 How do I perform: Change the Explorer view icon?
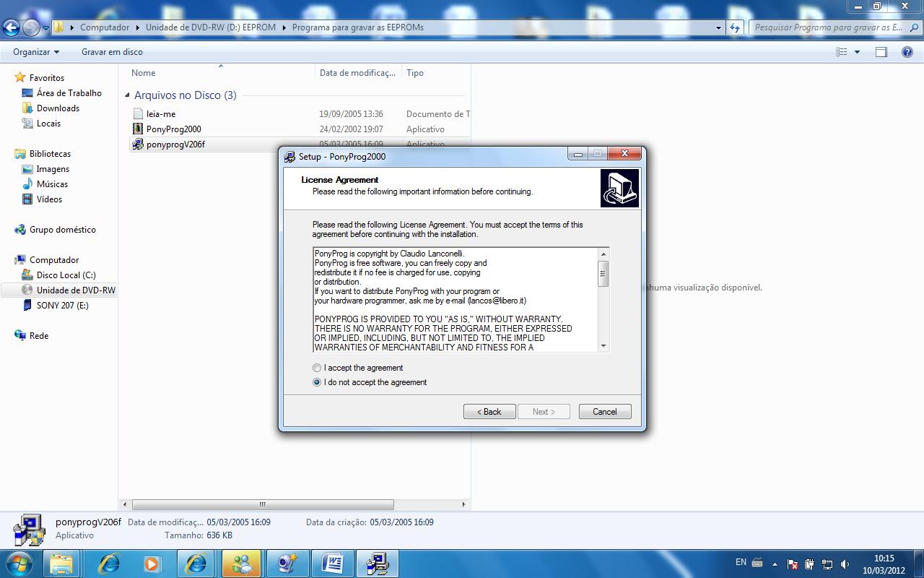tap(841, 52)
